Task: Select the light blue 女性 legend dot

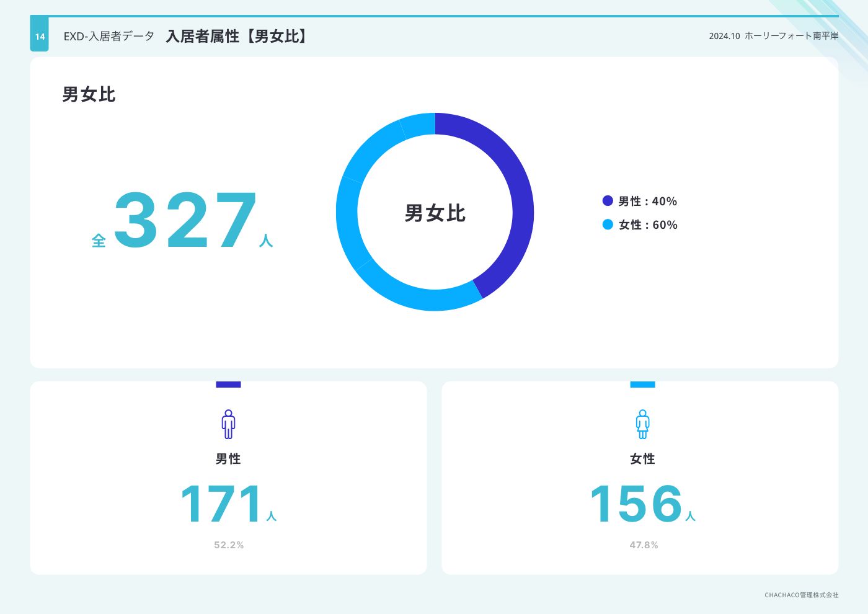Action: 608,225
